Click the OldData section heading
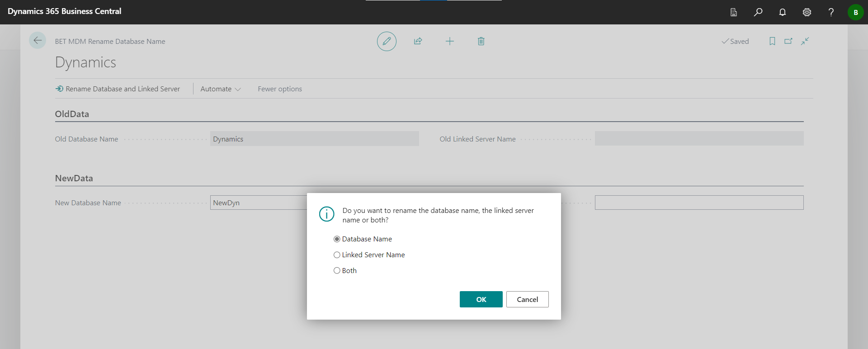868x349 pixels. [x=72, y=114]
